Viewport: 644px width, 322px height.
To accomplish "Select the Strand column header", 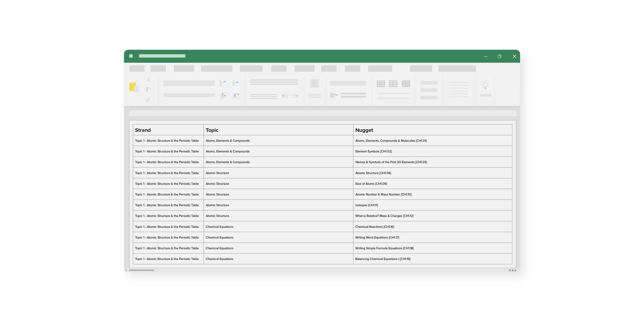I will (x=168, y=130).
